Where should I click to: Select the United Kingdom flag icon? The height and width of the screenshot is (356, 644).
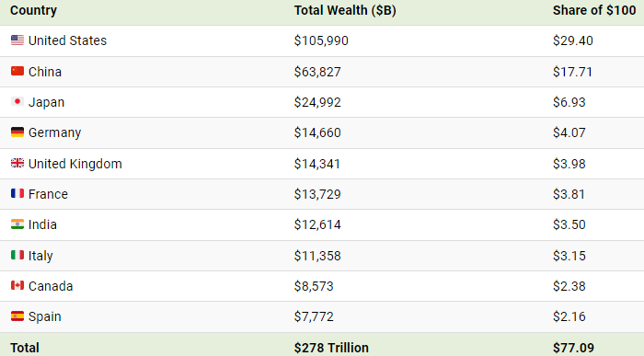coord(17,163)
